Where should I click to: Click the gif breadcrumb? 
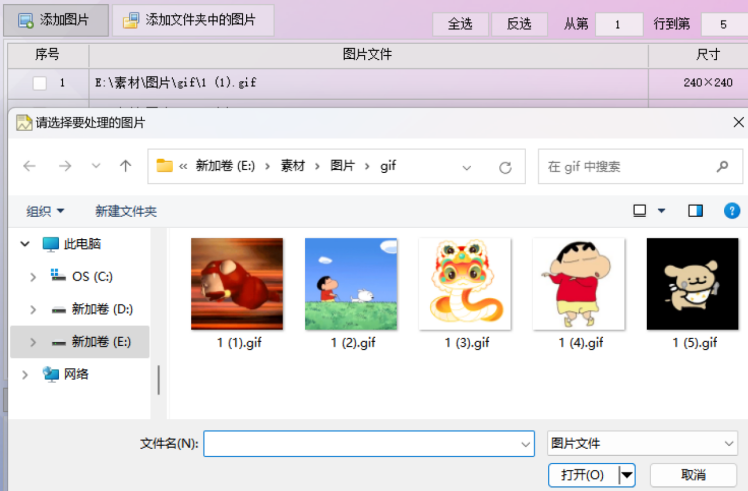[x=388, y=166]
